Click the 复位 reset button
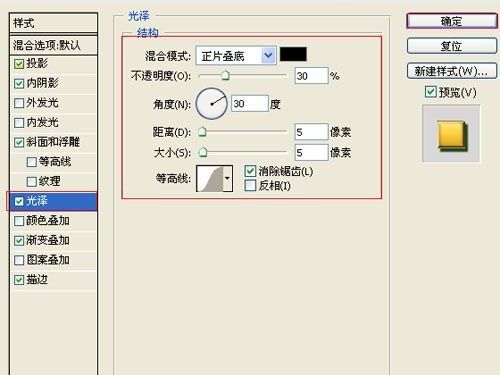The image size is (500, 375). point(452,46)
